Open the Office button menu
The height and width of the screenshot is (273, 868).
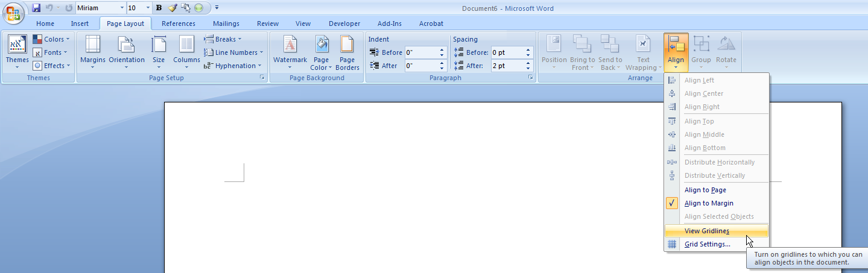13,12
